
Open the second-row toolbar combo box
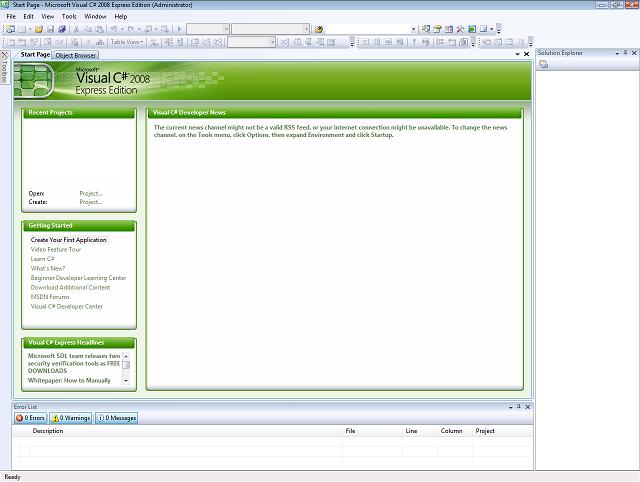click(x=251, y=42)
